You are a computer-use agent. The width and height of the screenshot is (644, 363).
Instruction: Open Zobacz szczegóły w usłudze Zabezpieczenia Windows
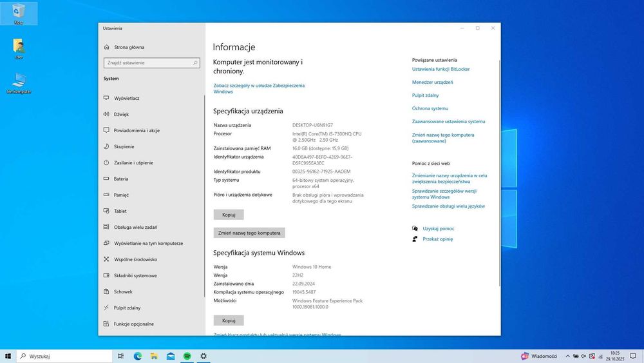point(259,88)
